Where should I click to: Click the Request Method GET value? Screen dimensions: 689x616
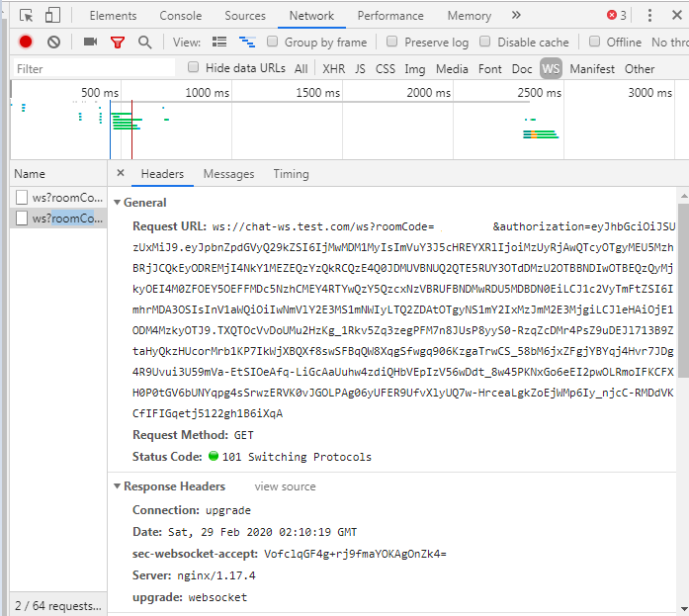pyautogui.click(x=243, y=435)
